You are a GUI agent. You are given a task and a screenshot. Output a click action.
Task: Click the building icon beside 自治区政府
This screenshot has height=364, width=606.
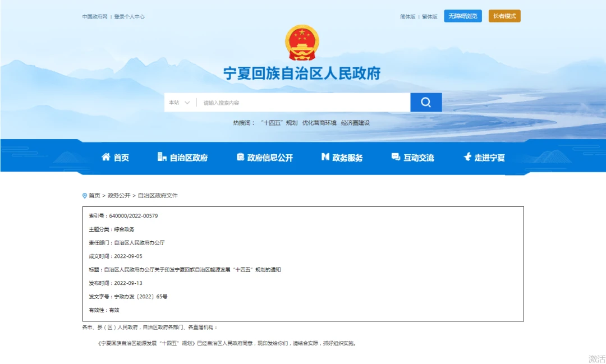[x=162, y=158]
